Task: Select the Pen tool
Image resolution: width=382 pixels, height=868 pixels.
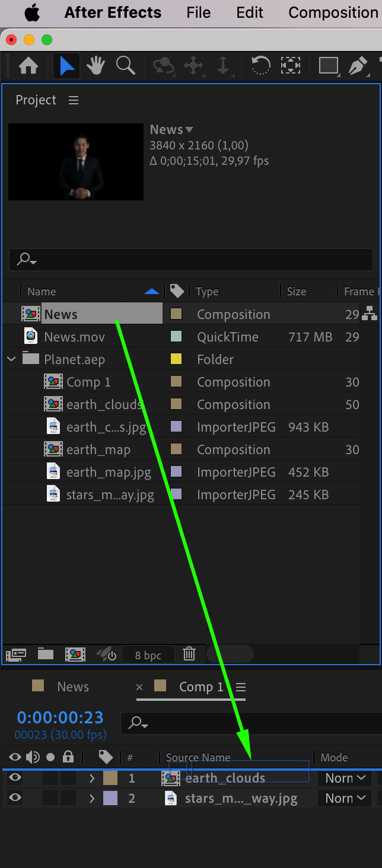Action: [x=358, y=66]
